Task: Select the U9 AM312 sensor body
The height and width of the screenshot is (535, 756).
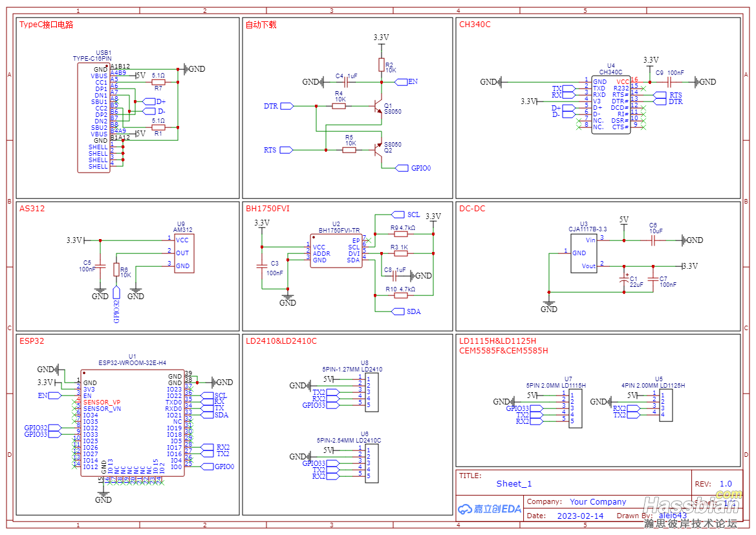Action: pyautogui.click(x=184, y=253)
